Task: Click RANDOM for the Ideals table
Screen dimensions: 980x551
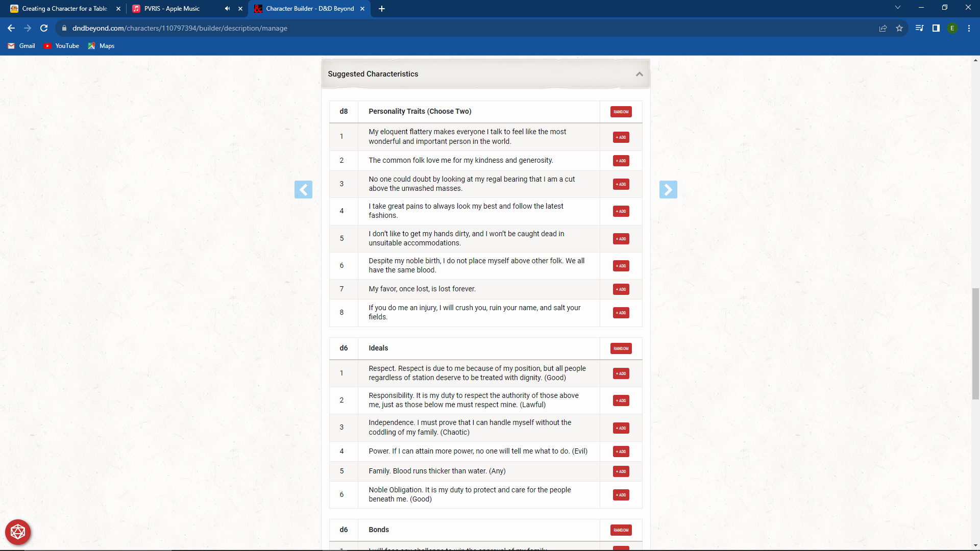Action: (x=621, y=348)
